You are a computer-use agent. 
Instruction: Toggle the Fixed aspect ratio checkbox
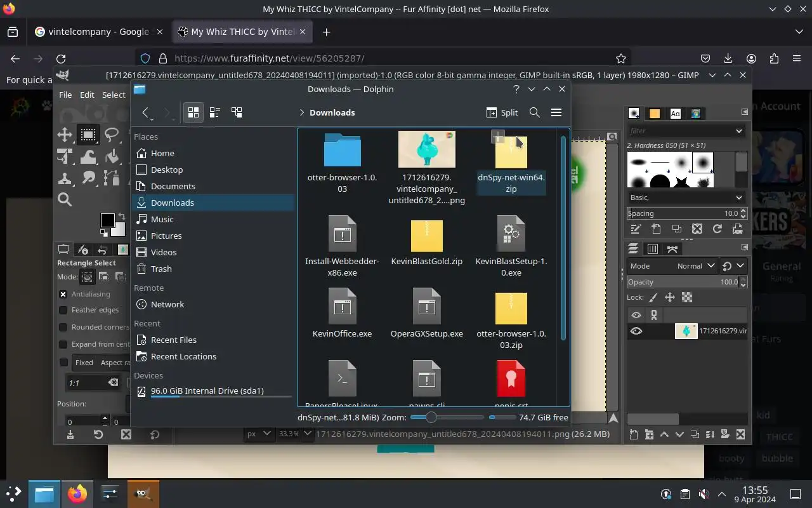click(63, 363)
